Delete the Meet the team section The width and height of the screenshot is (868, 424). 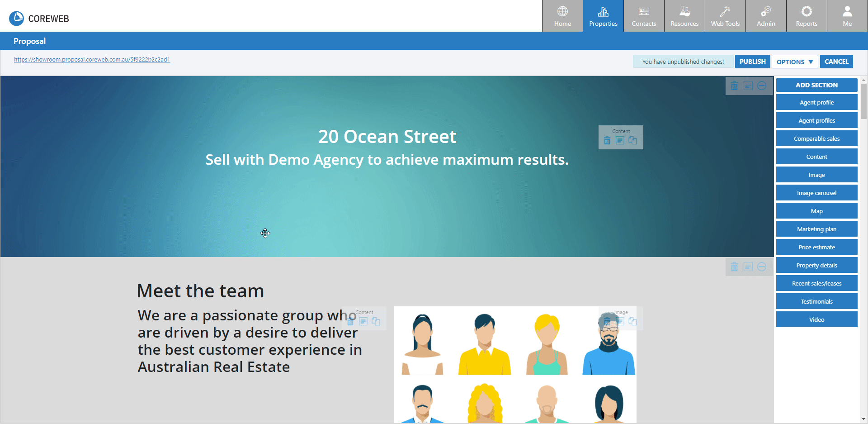click(734, 267)
